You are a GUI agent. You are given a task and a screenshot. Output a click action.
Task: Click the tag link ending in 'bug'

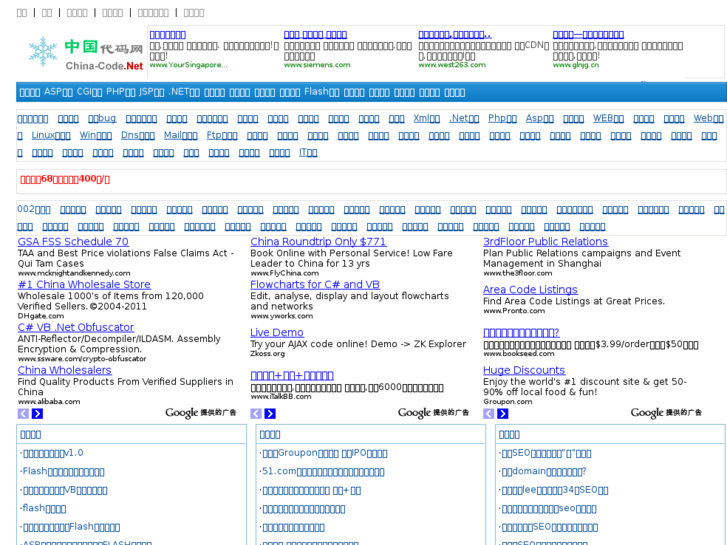102,118
